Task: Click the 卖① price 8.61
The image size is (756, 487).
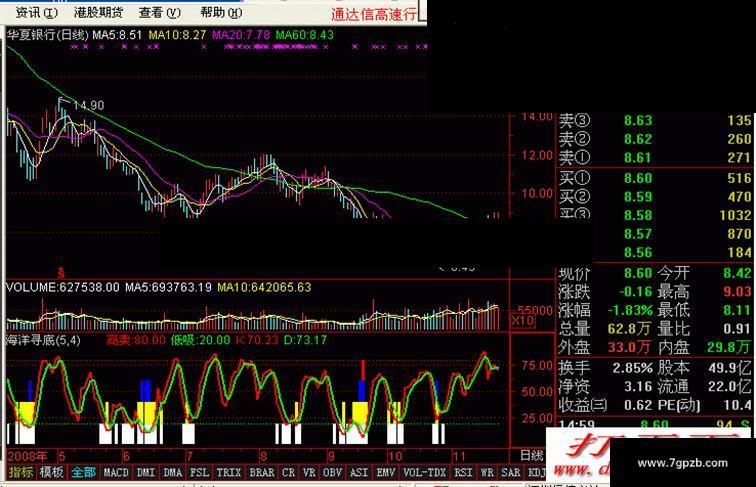Action: point(638,158)
